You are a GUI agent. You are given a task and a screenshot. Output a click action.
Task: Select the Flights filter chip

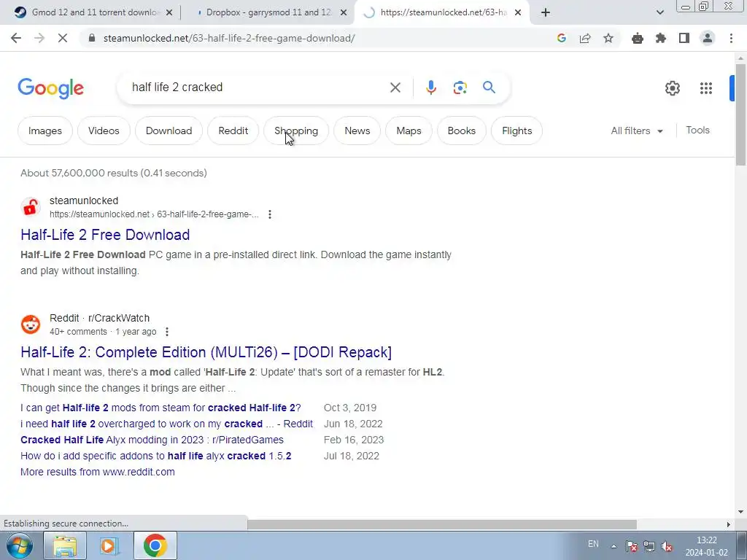point(517,131)
